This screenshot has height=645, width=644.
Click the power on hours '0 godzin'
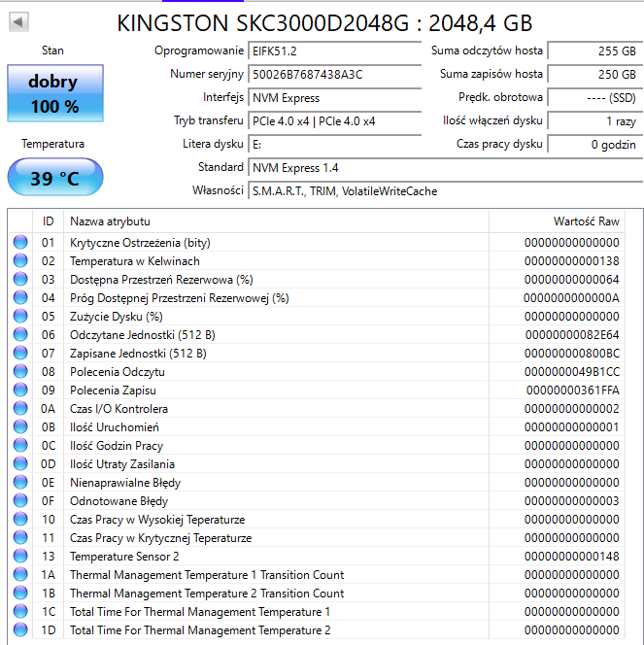click(595, 145)
